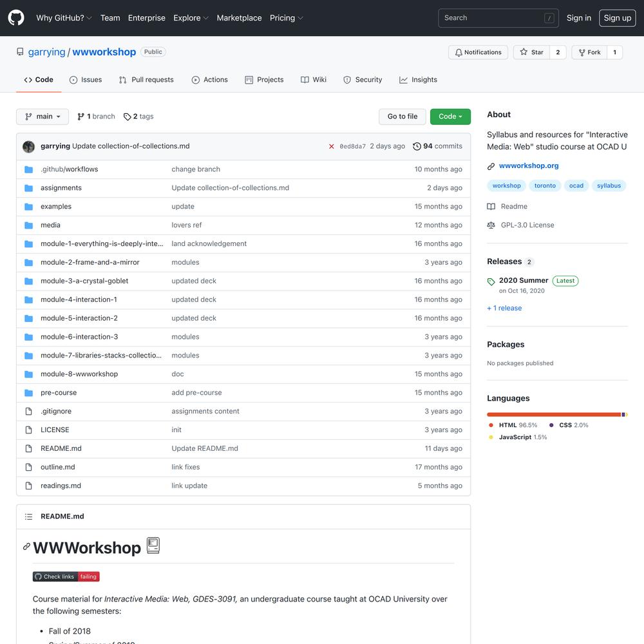This screenshot has width=644, height=644.
Task: Click the ocad topic tag
Action: pyautogui.click(x=576, y=185)
